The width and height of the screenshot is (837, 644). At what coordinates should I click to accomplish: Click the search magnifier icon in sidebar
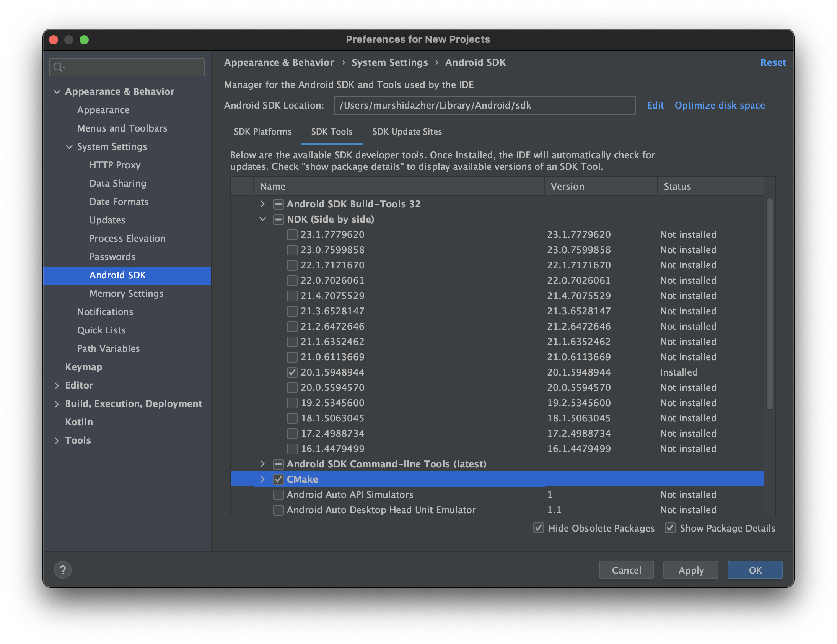pyautogui.click(x=58, y=67)
